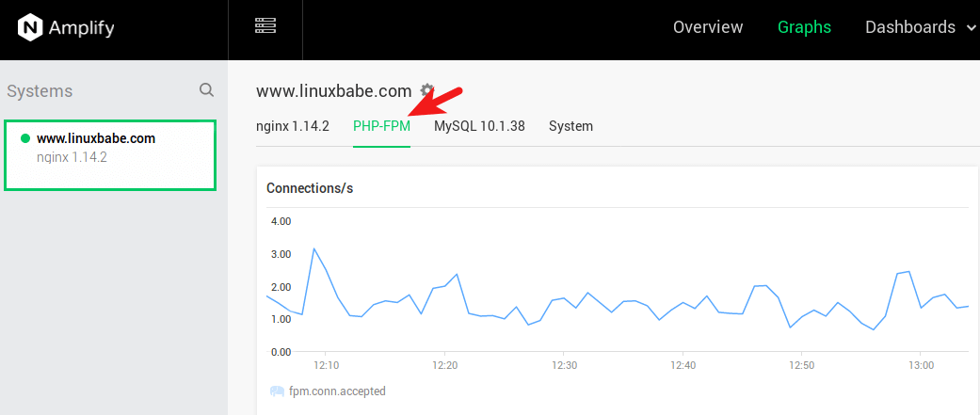Open the Dashboards menu
Viewport: 980px width, 415px height.
909,27
